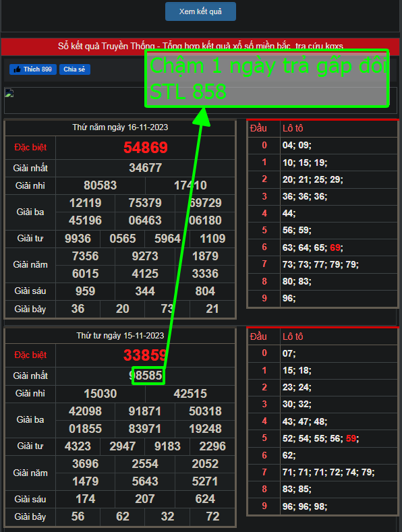Viewport: 402px width, 532px height.
Task: Click the Facebook Thích 899 like button
Action: pos(33,69)
